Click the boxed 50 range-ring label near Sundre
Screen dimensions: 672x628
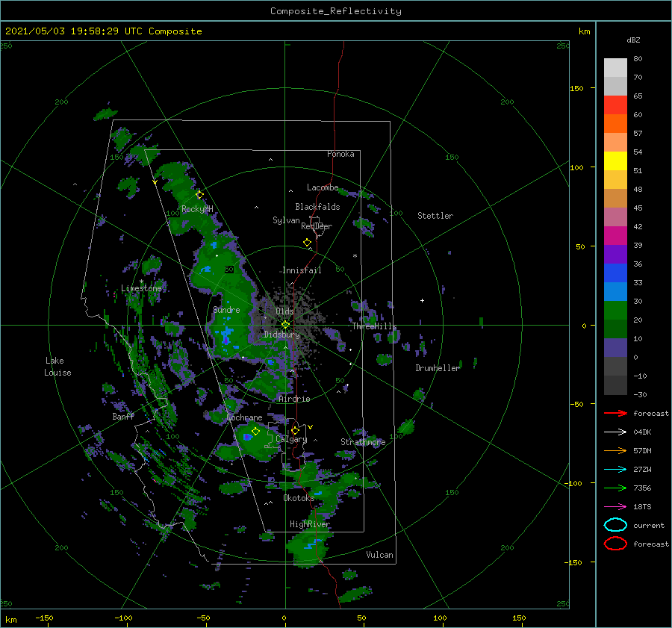[x=229, y=270]
